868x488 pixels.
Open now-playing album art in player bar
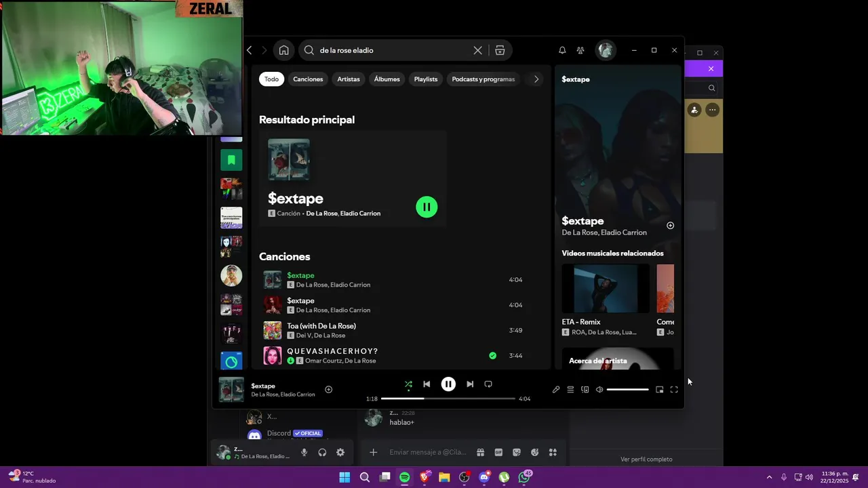click(231, 390)
